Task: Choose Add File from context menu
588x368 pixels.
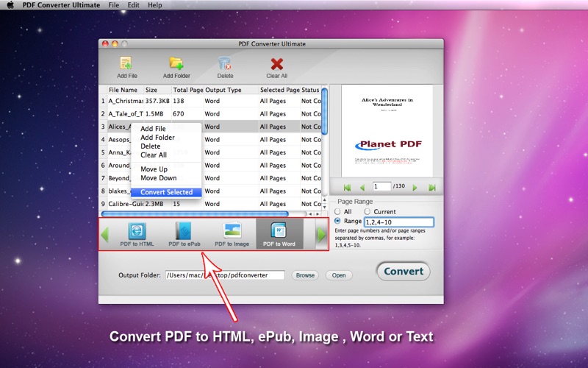Action: tap(166, 128)
